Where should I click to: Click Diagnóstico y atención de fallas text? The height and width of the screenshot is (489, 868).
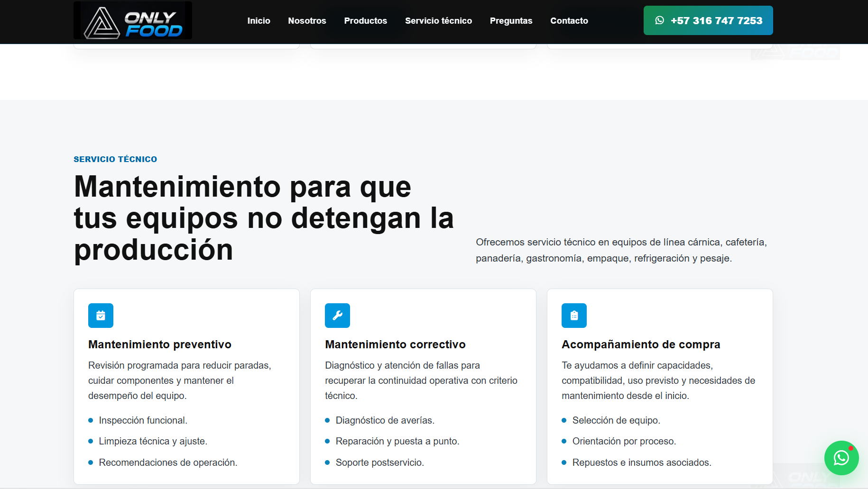(x=421, y=380)
